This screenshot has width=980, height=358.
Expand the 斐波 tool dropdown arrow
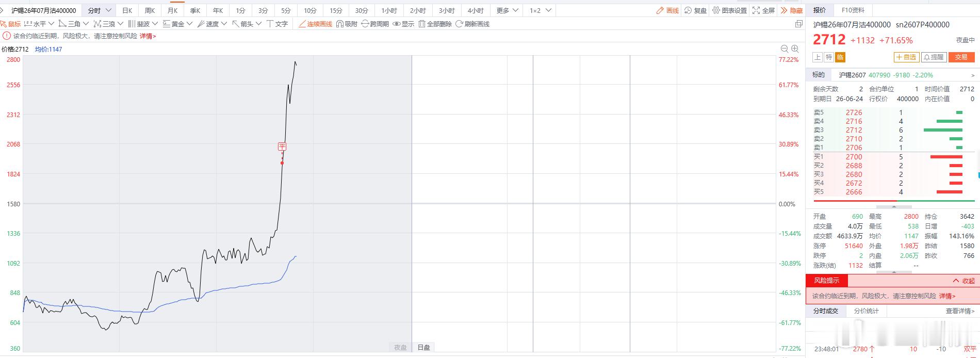tap(155, 24)
